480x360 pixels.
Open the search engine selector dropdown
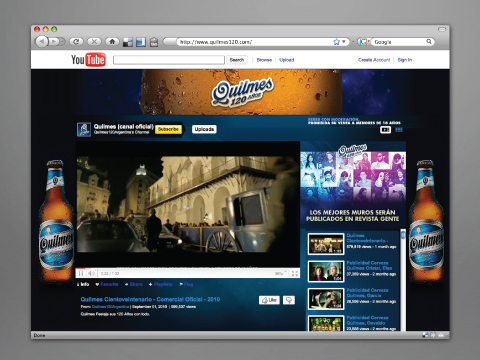[364, 42]
